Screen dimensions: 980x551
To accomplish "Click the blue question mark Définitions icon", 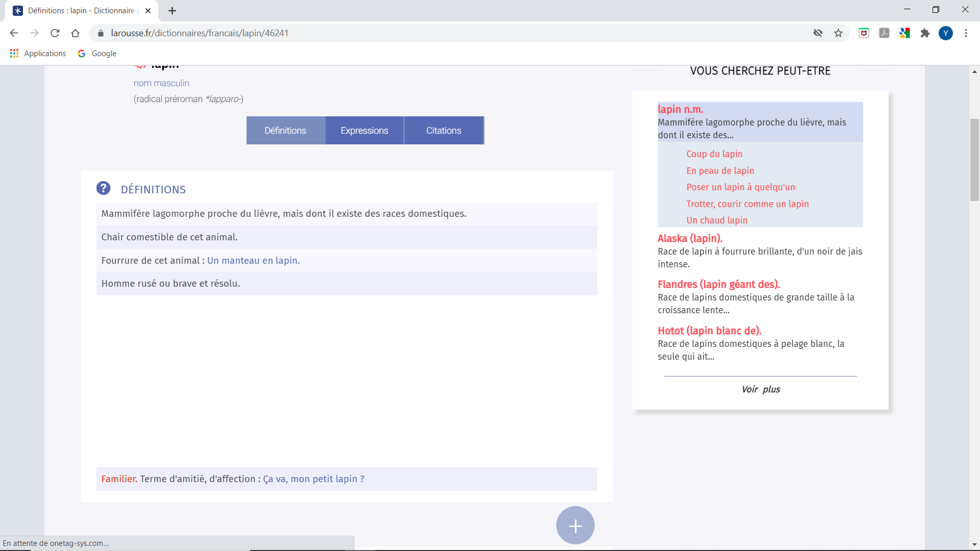I will coord(103,188).
